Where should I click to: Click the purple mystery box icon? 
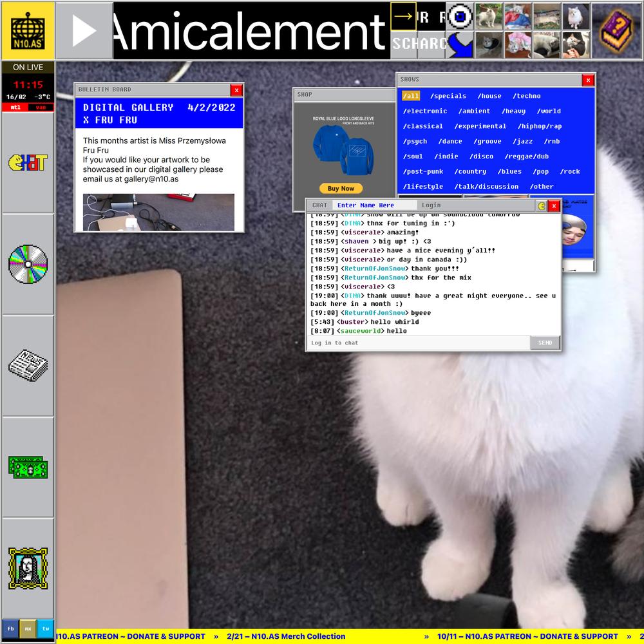click(616, 30)
